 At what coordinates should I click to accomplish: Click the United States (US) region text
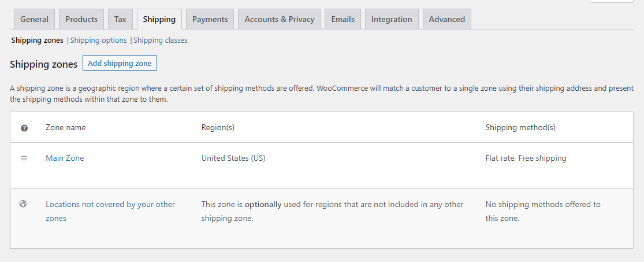[x=233, y=158]
